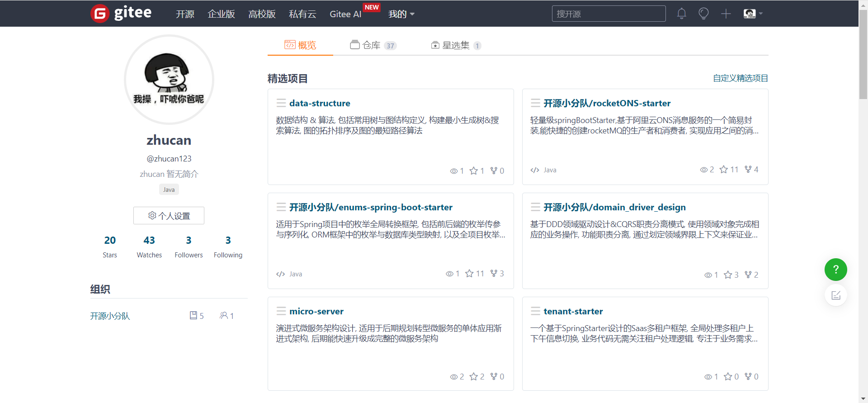The width and height of the screenshot is (868, 403).
Task: Click Java language label on enums-spring-boot-starter card
Action: coord(296,274)
